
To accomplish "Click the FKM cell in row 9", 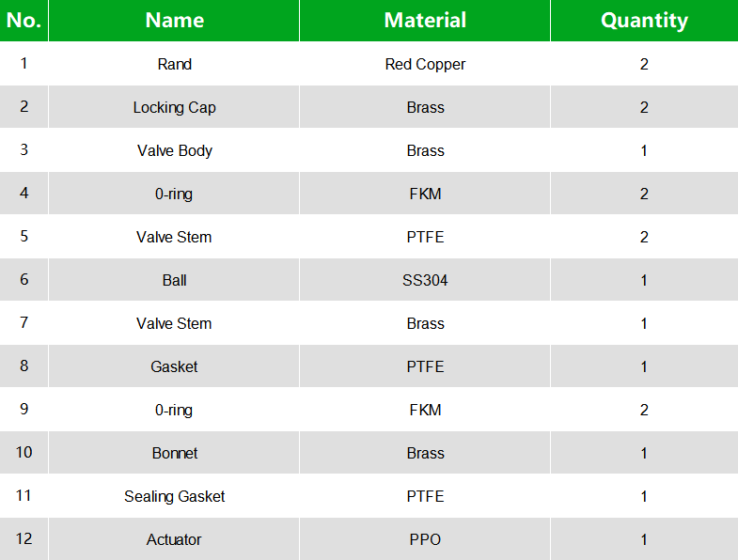I will 425,410.
